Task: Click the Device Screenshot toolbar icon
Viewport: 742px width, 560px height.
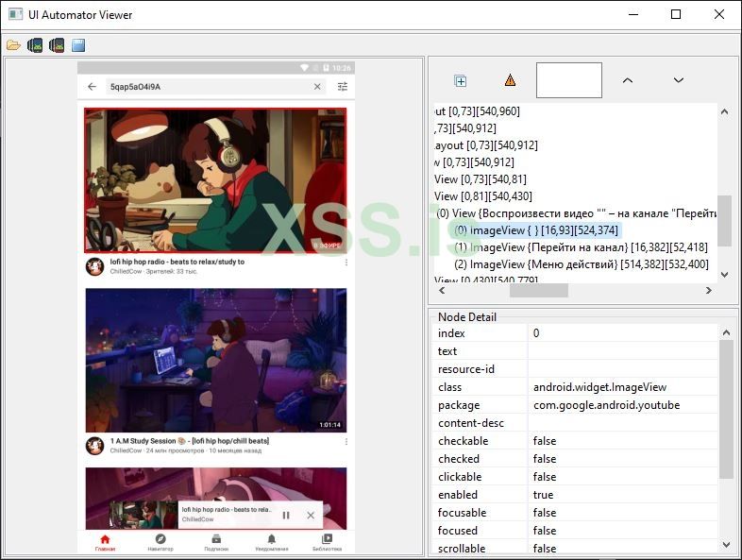Action: point(35,45)
